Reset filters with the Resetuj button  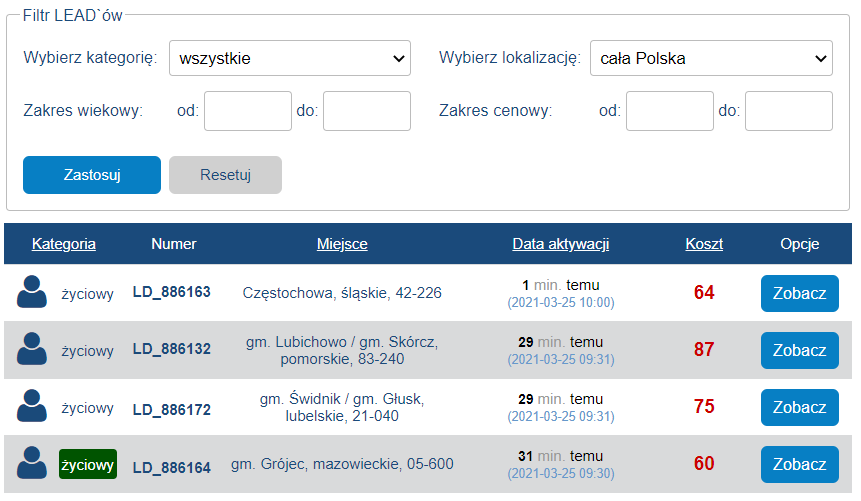click(225, 175)
